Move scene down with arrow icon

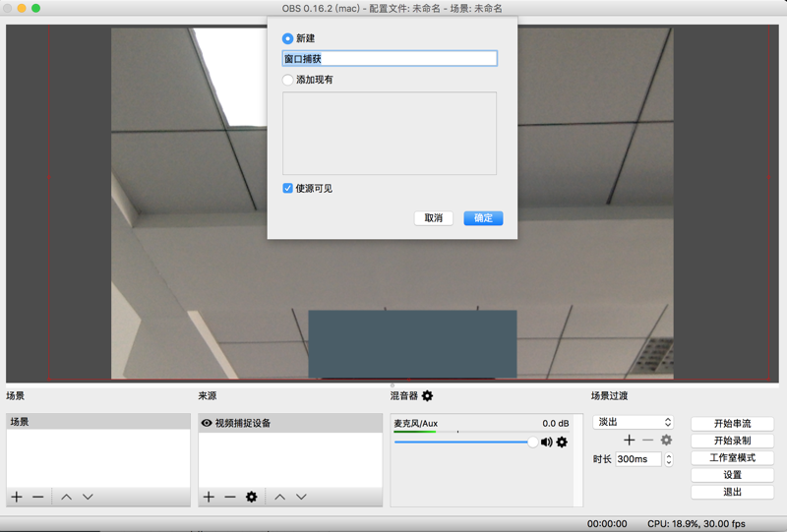88,497
